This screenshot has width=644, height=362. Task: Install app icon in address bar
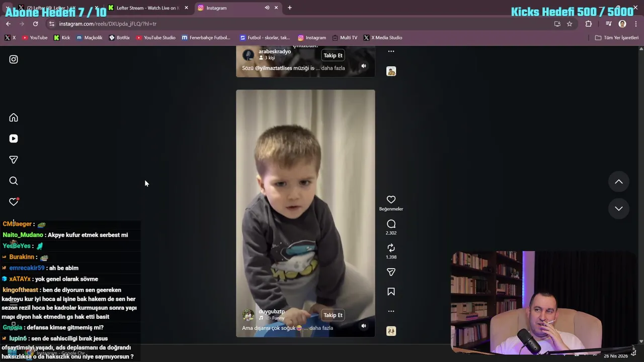[x=557, y=24]
